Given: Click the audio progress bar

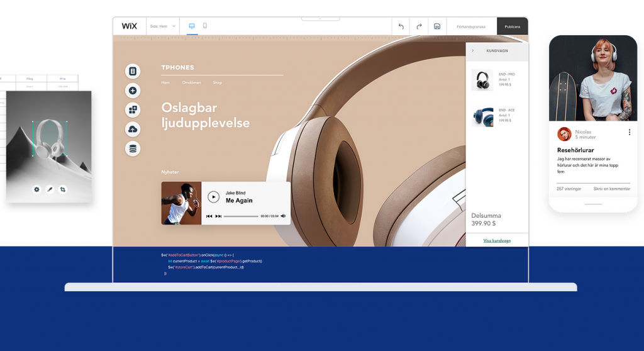Looking at the screenshot, I should 241,216.
